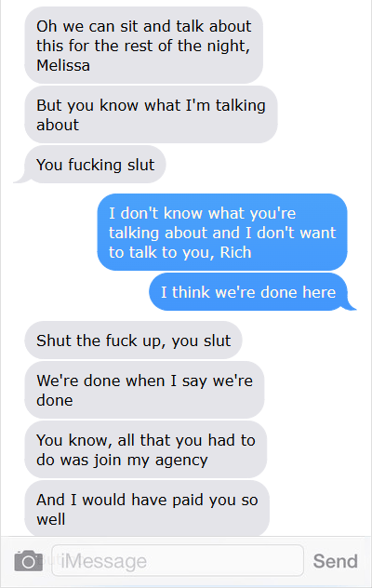The height and width of the screenshot is (588, 372).
Task: Click the word 'well' in the last bubble
Action: click(x=50, y=519)
